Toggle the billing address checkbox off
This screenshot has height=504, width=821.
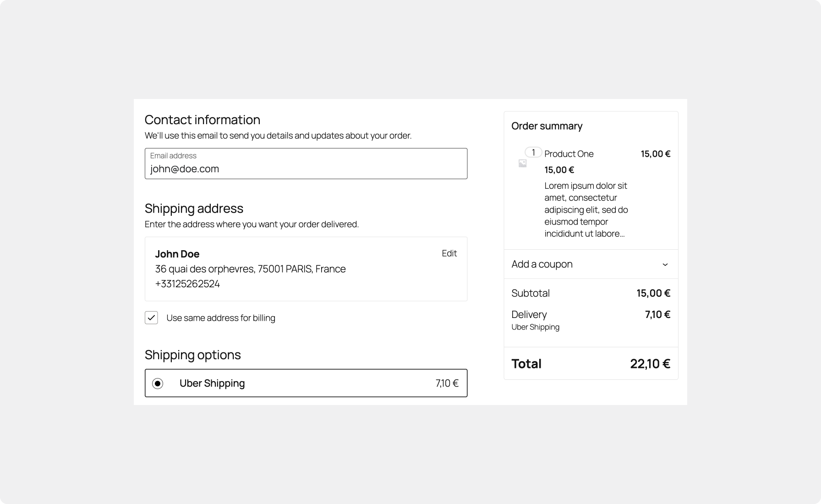coord(151,317)
